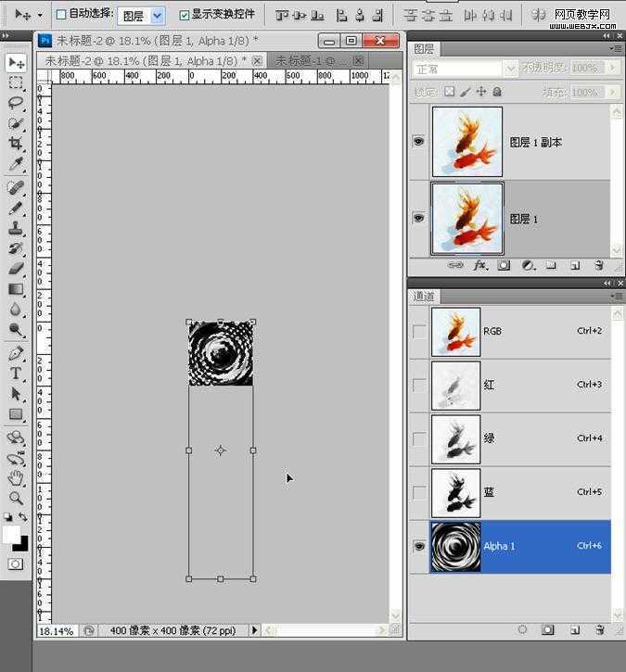
Task: Select the Eyedropper tool
Action: [x=17, y=164]
